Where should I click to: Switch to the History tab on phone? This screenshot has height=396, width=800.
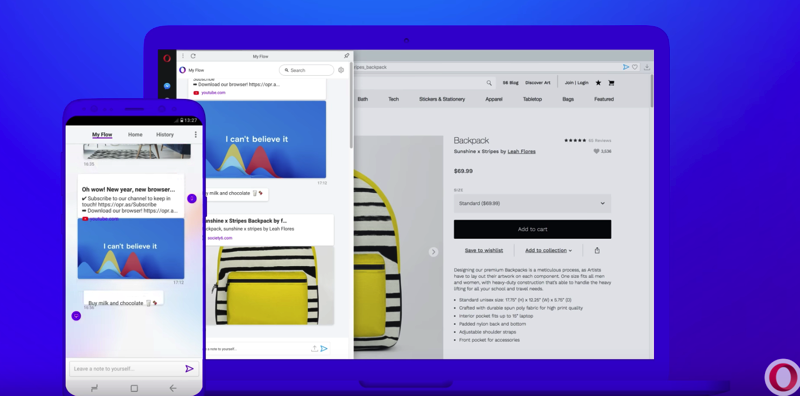tap(165, 135)
